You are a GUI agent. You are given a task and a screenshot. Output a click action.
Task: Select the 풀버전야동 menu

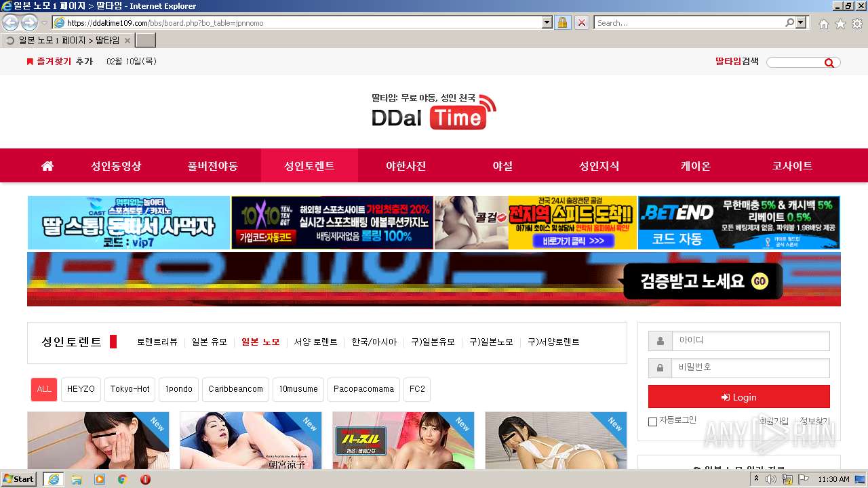[213, 166]
